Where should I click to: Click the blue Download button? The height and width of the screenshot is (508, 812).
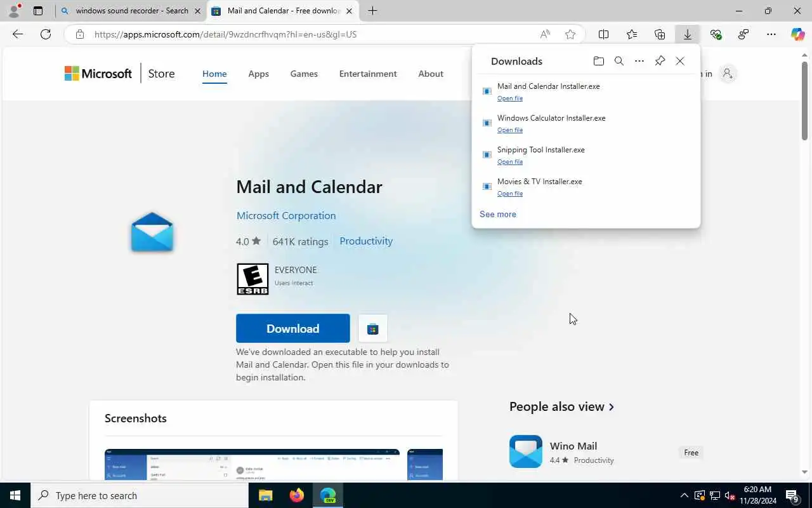tap(293, 328)
